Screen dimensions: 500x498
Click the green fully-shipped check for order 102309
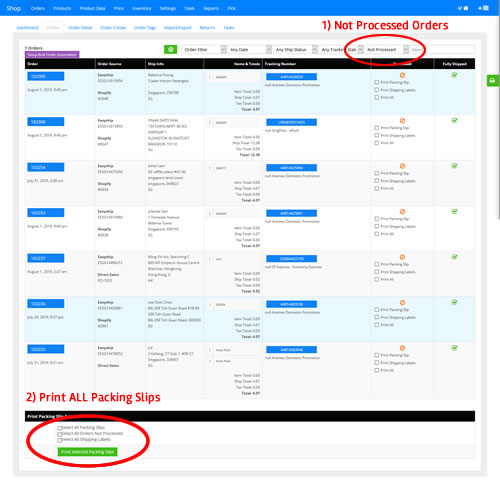pos(454,75)
